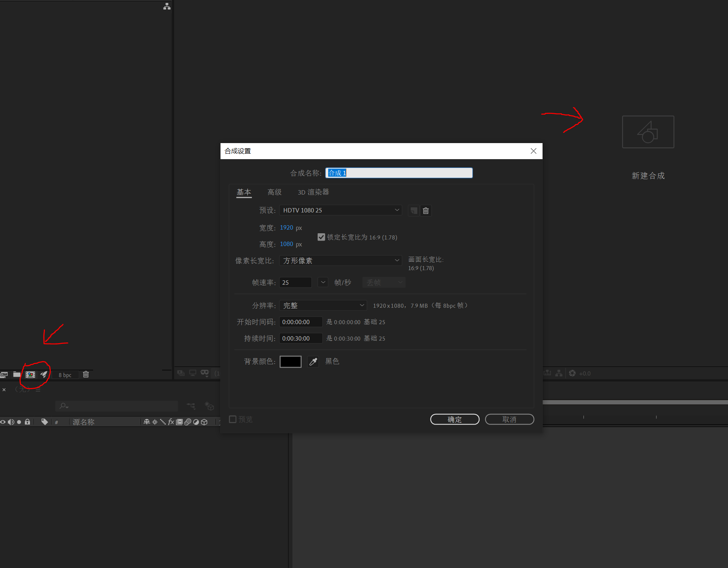The image size is (728, 568).
Task: Click the large 新建合成 composition icon
Action: [x=648, y=132]
